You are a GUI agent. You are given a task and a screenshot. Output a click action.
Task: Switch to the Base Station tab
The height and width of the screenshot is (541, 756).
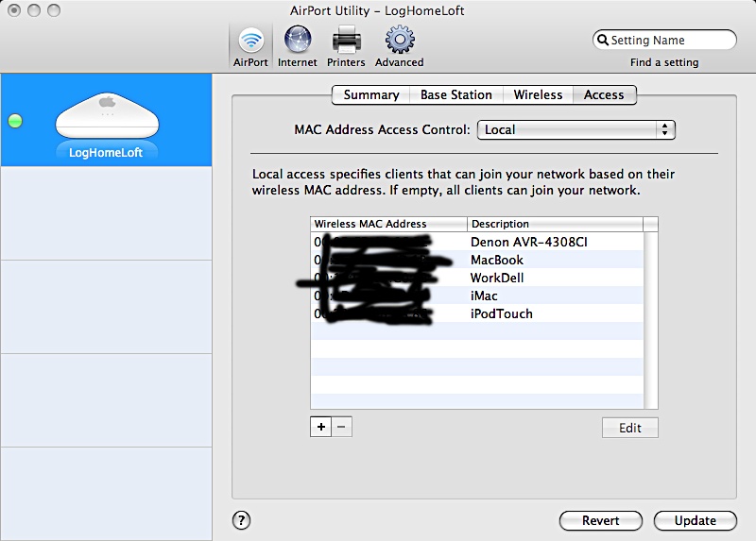[x=456, y=95]
